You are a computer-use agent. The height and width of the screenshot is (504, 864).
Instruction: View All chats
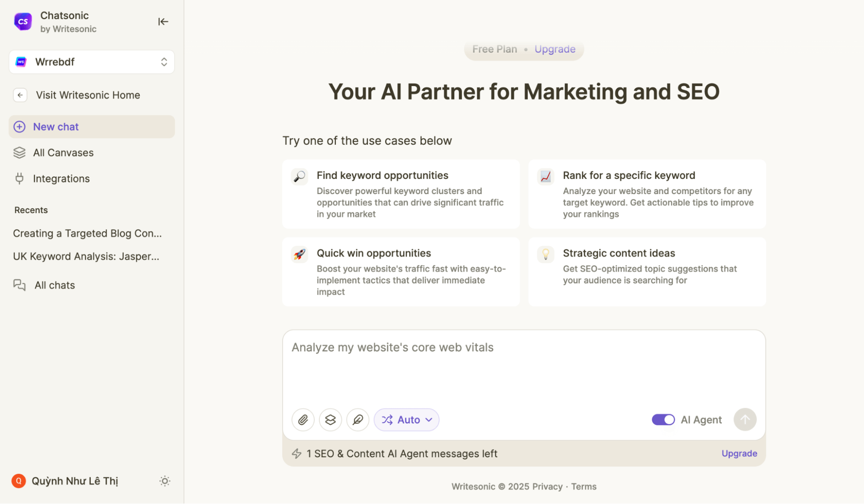pyautogui.click(x=55, y=285)
